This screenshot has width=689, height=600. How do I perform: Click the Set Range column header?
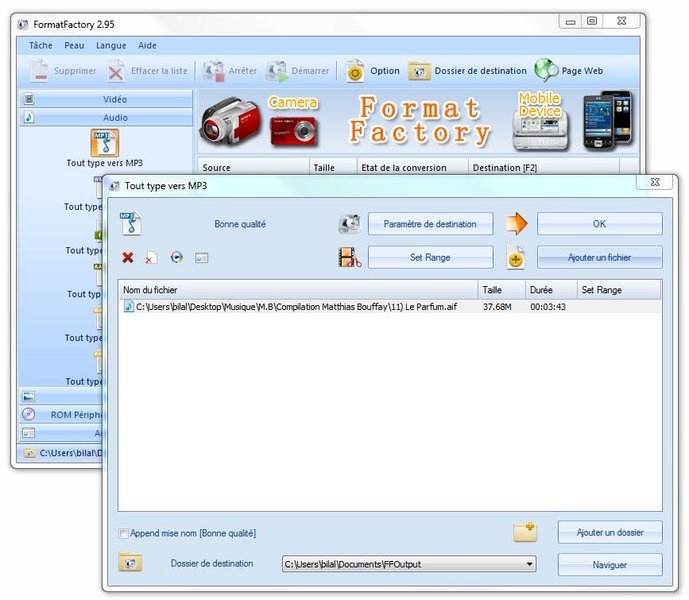click(x=619, y=290)
